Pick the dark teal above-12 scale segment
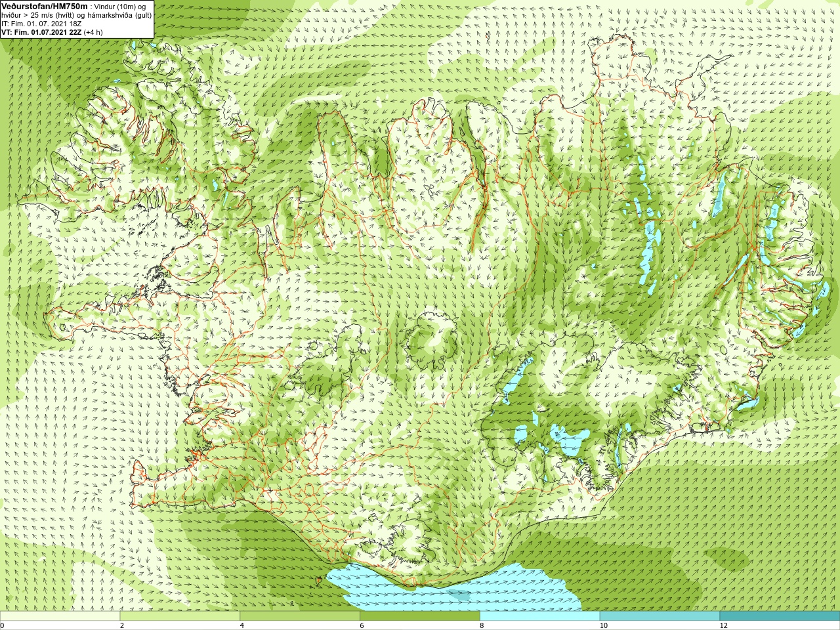This screenshot has height=630, width=840. click(x=780, y=616)
